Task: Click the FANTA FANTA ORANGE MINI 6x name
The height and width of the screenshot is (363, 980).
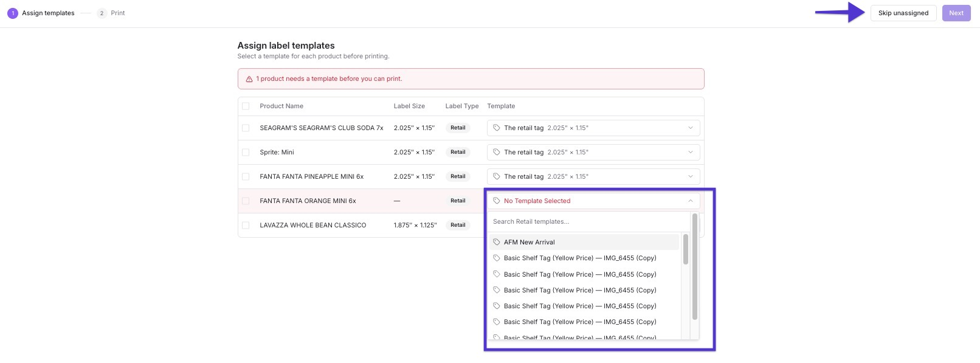Action: [308, 201]
